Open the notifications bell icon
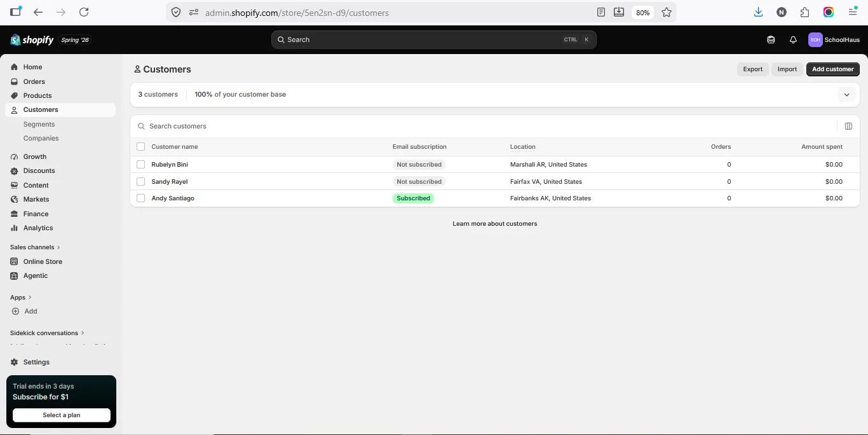This screenshot has height=435, width=868. (793, 39)
